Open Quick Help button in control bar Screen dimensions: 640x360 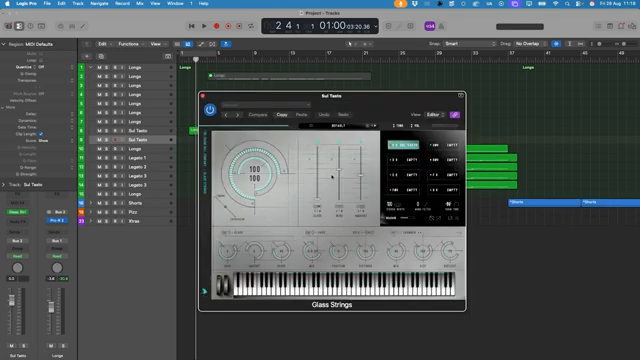(x=30, y=26)
